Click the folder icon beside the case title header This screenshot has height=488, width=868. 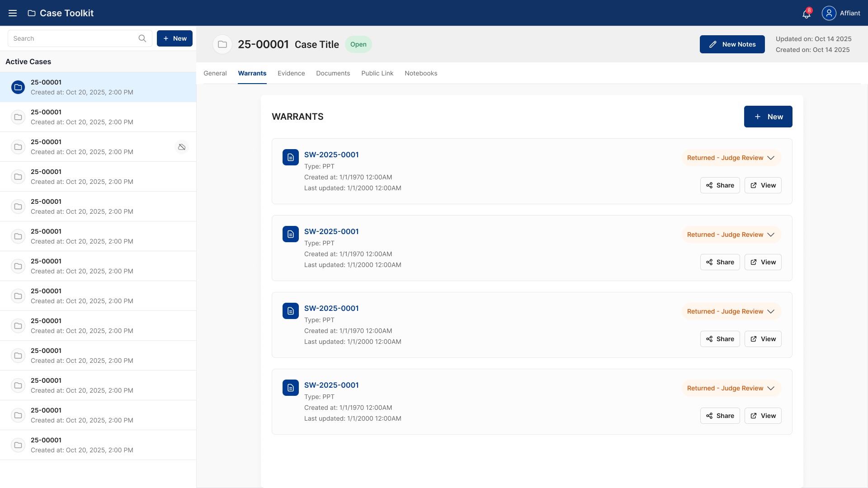pos(222,44)
